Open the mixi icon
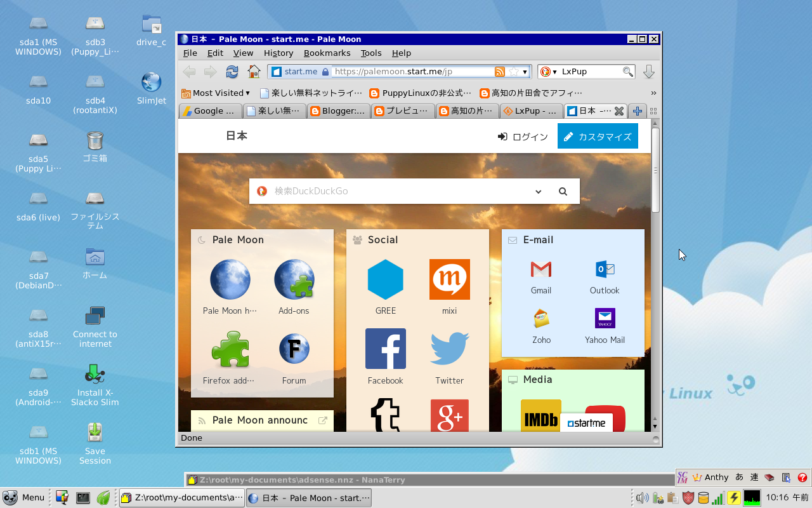This screenshot has height=508, width=812. 450,279
